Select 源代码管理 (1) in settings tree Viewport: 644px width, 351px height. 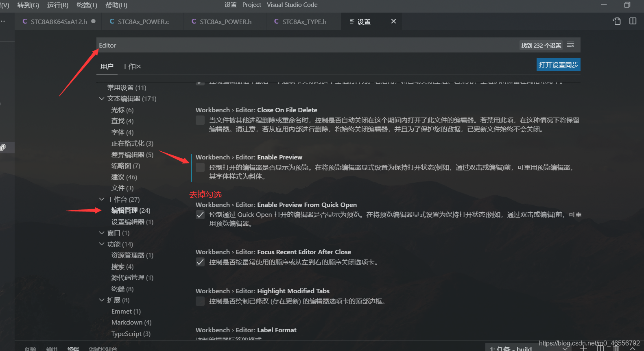pyautogui.click(x=133, y=277)
